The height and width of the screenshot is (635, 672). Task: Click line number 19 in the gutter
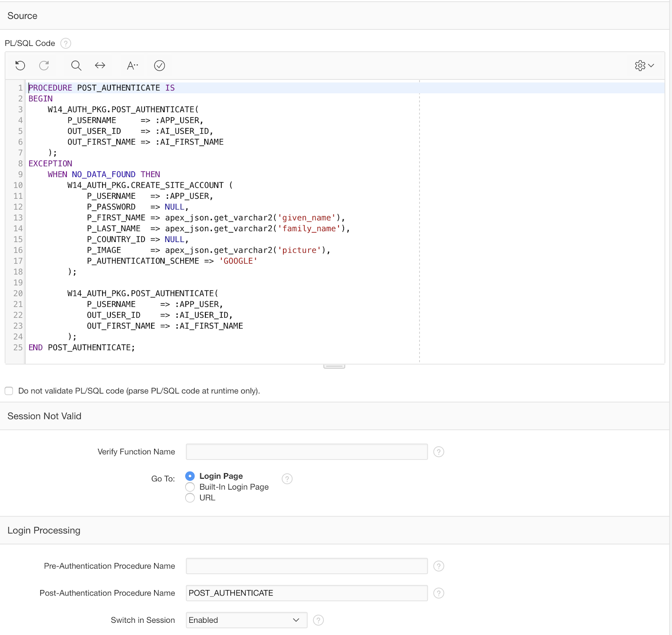[18, 282]
